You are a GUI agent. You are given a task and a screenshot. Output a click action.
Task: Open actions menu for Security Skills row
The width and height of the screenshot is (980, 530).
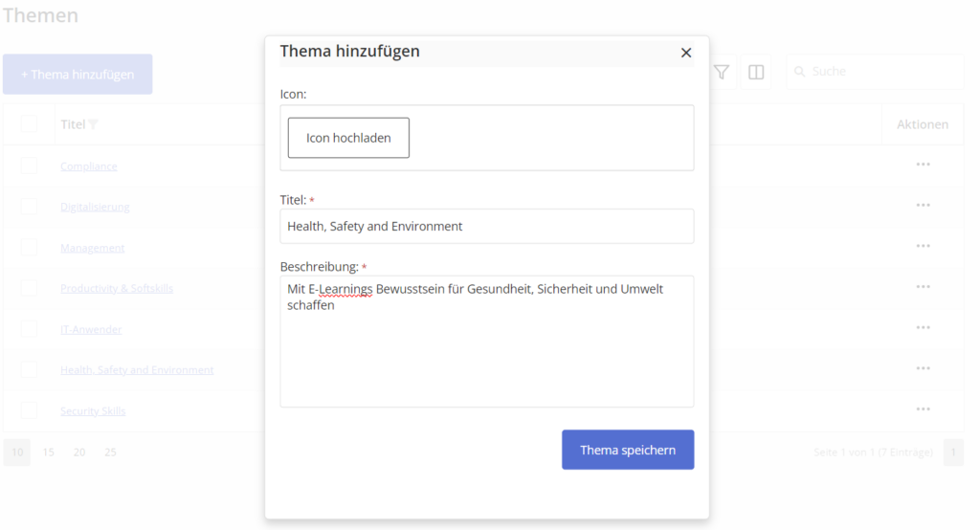coord(924,409)
